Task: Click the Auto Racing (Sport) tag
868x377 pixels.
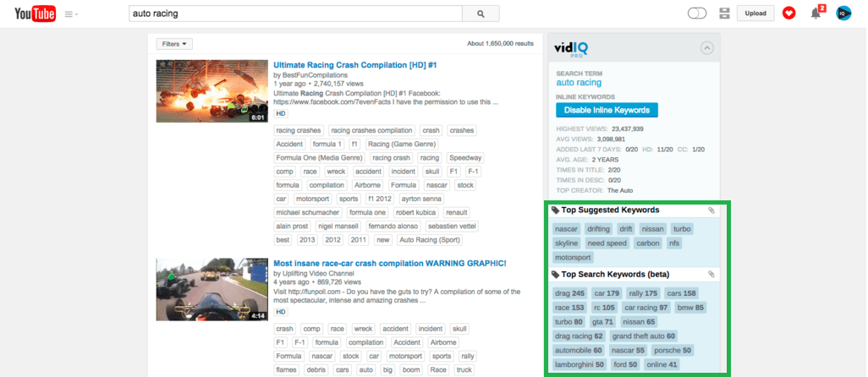Action: [x=429, y=240]
